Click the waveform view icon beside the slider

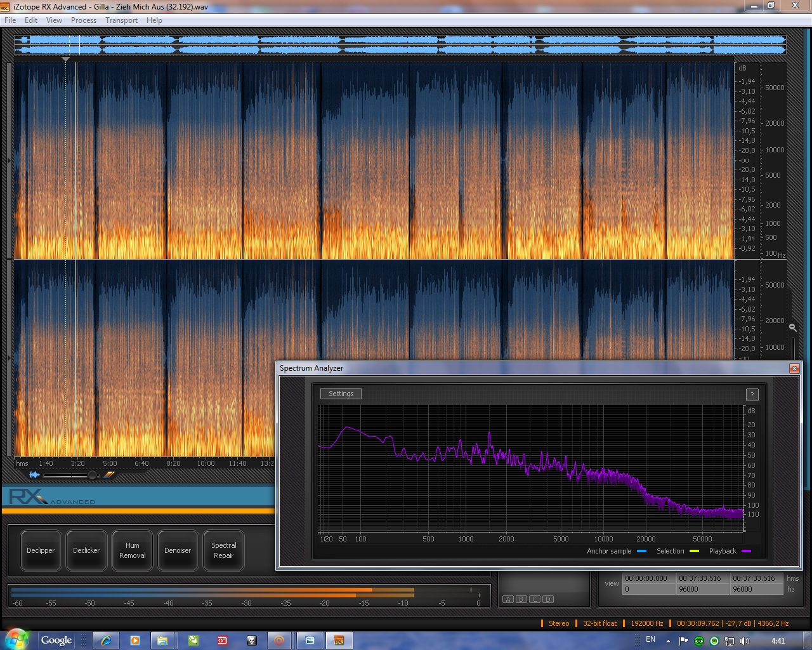point(34,475)
